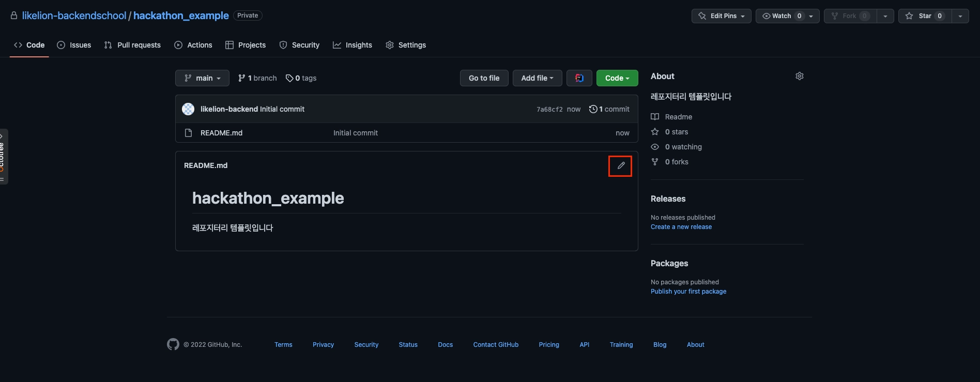Click the JetBrains IDE icon button
This screenshot has height=382, width=980.
pyautogui.click(x=579, y=78)
